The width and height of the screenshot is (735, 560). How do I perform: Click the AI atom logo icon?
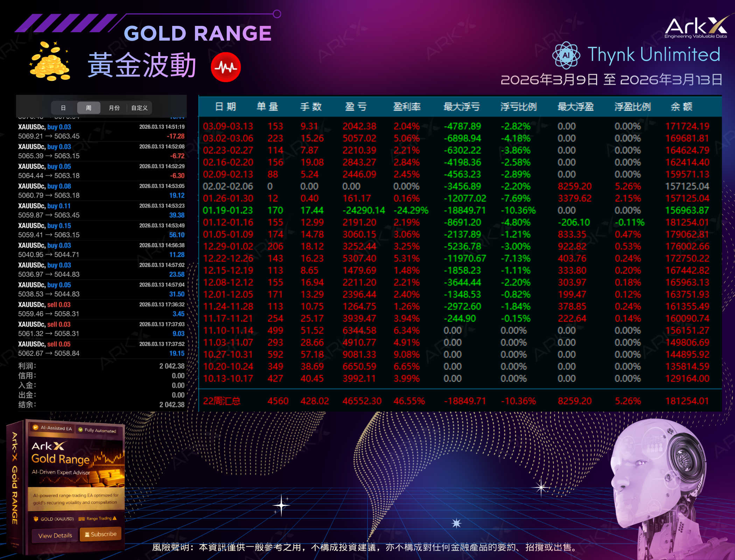(x=566, y=55)
